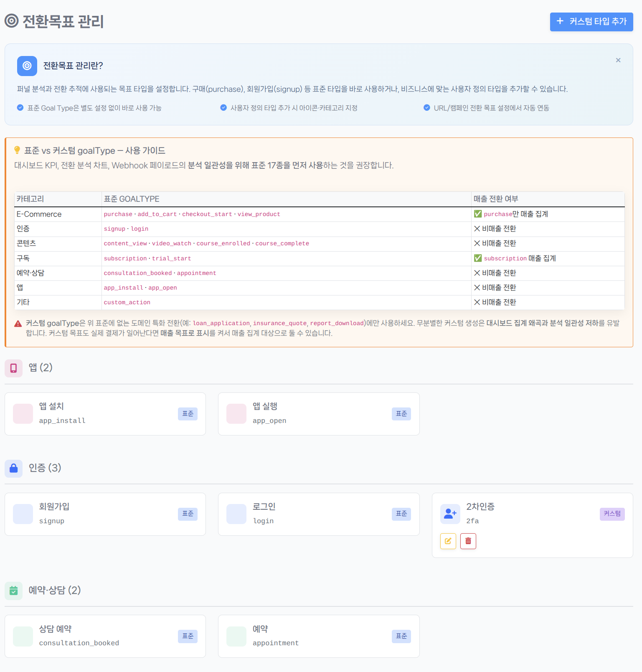This screenshot has width=642, height=672.
Task: Click the 표준 badge on 로그인
Action: [401, 514]
